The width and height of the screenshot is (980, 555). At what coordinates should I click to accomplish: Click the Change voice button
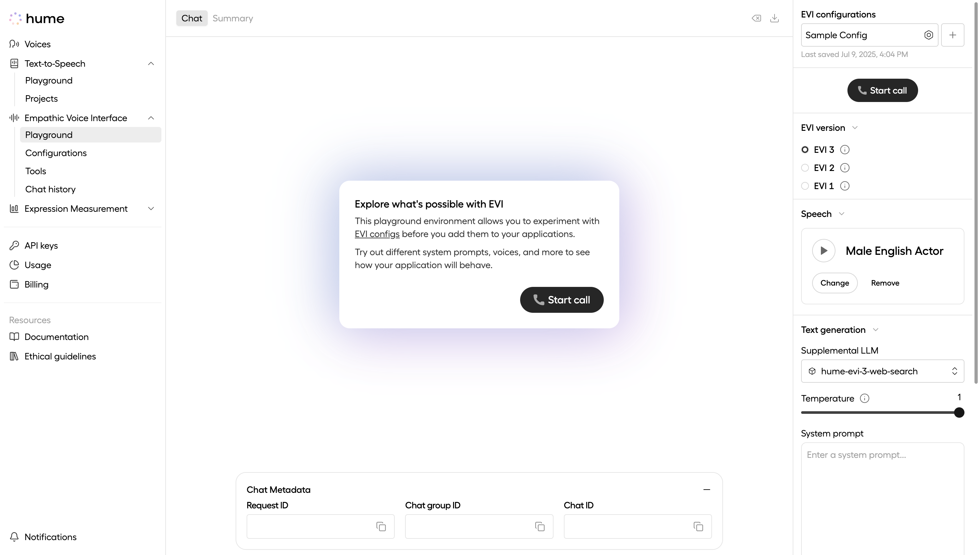click(835, 283)
